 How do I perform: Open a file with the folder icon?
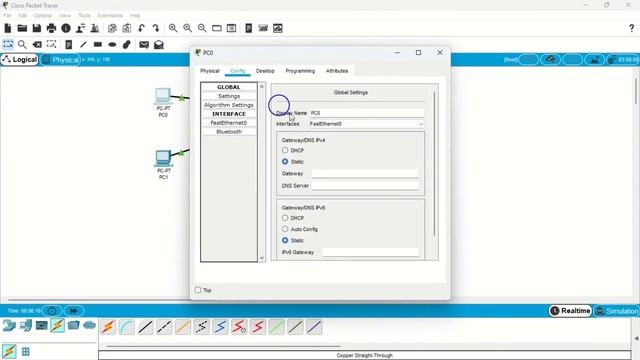tap(22, 28)
